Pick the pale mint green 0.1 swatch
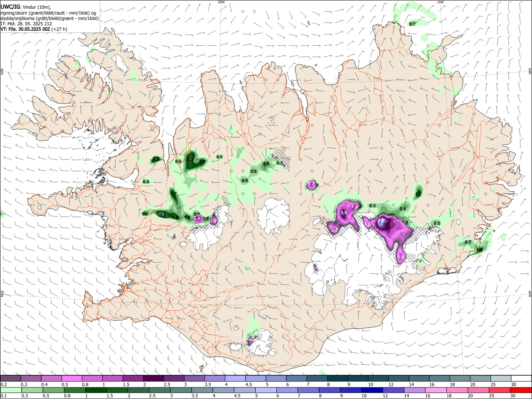The image size is (532, 399). click(10, 390)
